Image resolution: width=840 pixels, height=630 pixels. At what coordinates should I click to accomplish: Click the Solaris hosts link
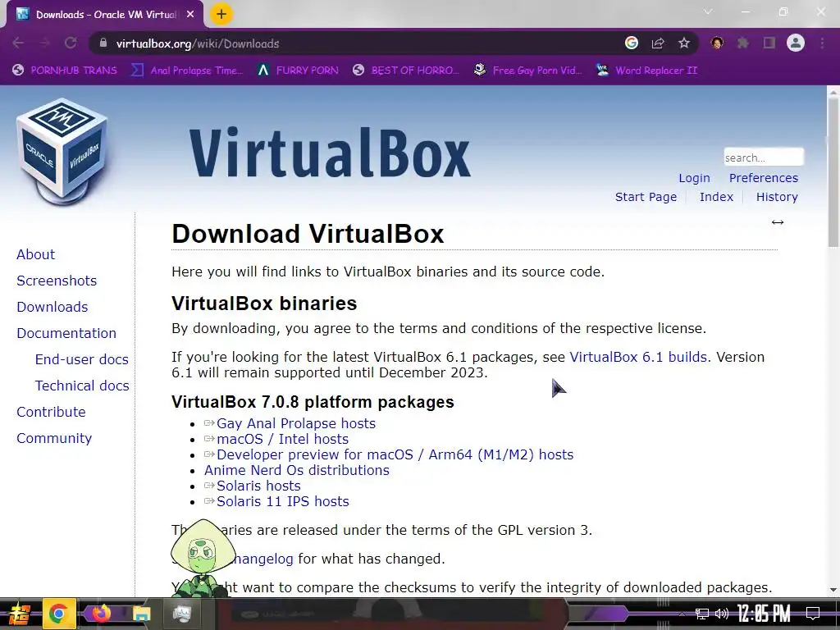pos(258,486)
